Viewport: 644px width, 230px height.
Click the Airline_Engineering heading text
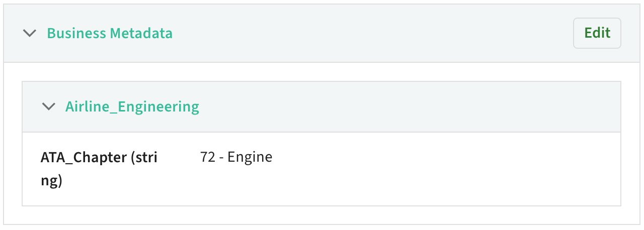[x=132, y=106]
